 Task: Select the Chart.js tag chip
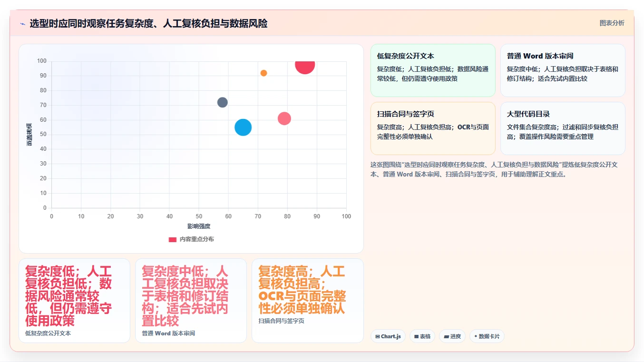point(388,336)
